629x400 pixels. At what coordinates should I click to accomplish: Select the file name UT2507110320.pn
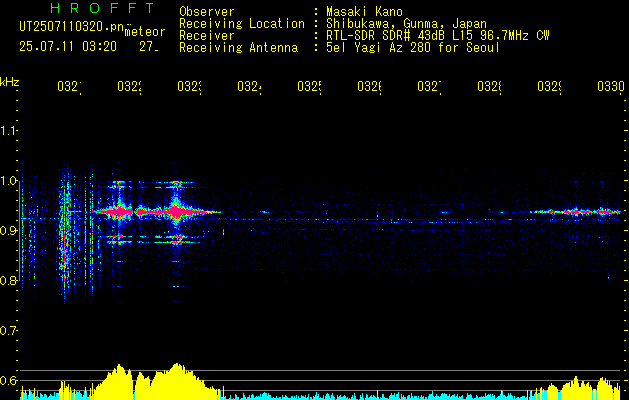point(72,27)
